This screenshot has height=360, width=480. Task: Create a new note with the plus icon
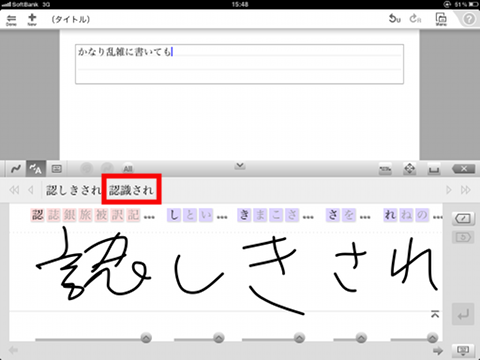tap(32, 19)
